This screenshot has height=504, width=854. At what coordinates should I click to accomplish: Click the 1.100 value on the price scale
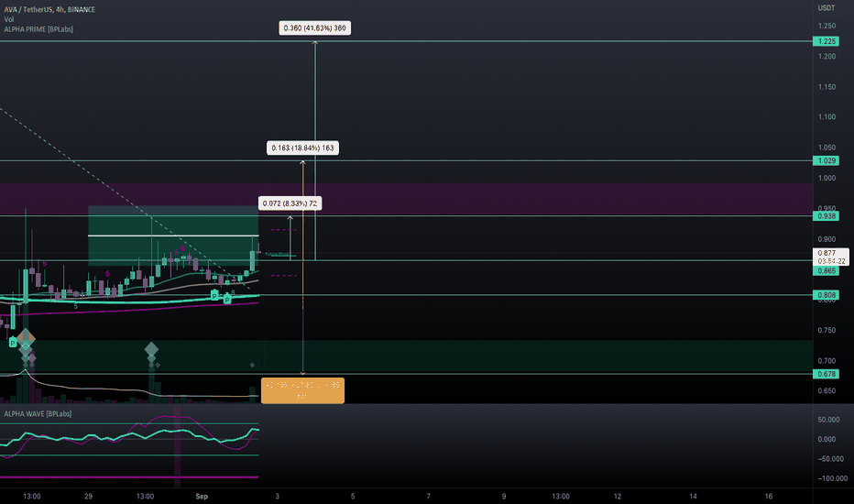pyautogui.click(x=827, y=116)
